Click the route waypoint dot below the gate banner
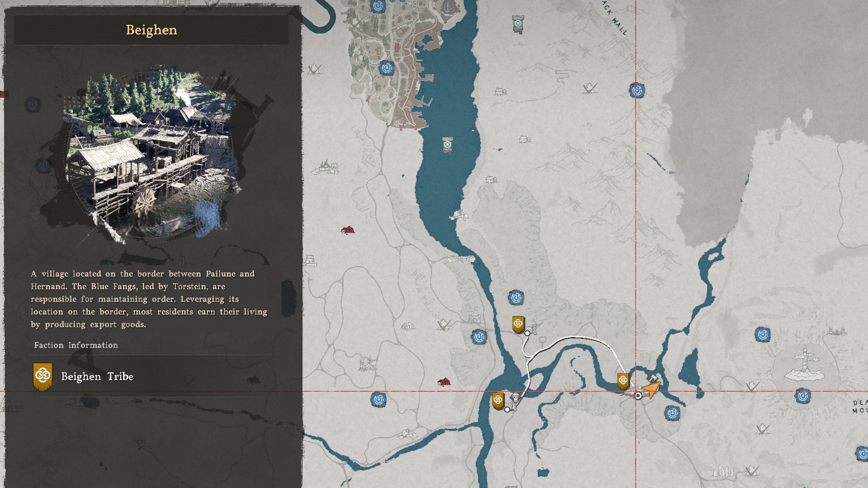 pyautogui.click(x=528, y=333)
